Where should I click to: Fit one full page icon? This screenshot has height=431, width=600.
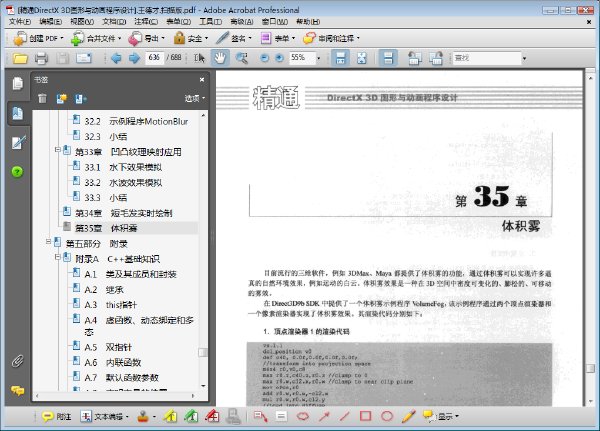361,58
